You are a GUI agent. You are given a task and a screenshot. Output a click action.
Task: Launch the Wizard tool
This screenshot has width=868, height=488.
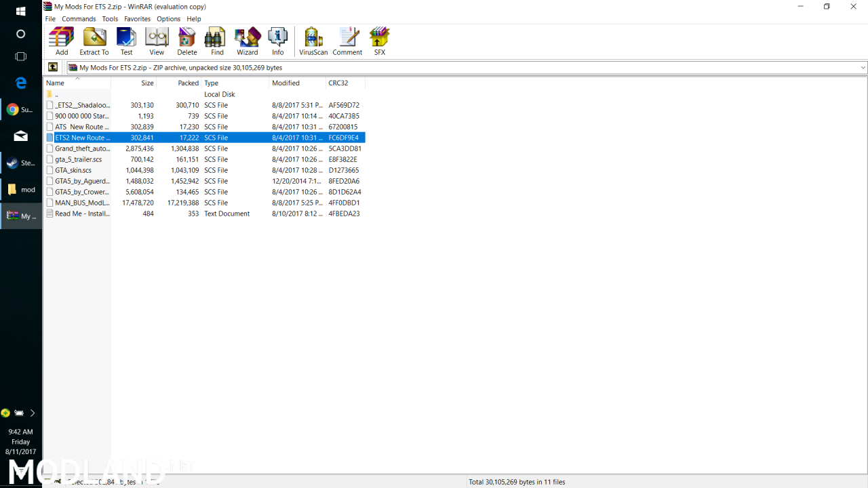click(x=248, y=41)
